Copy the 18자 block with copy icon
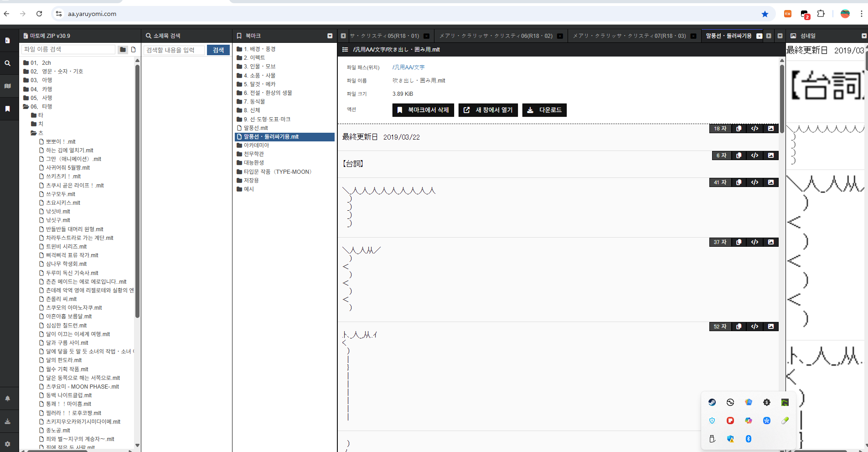 point(739,129)
